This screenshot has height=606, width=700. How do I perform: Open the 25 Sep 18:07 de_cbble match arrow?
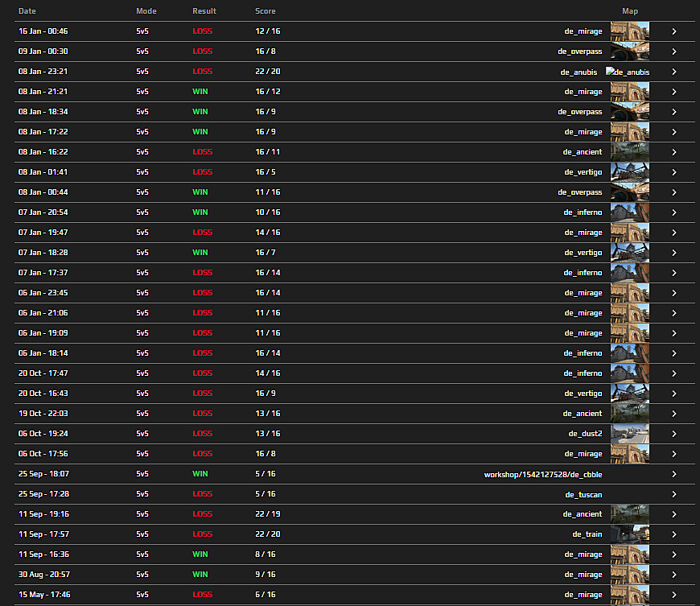pyautogui.click(x=673, y=474)
